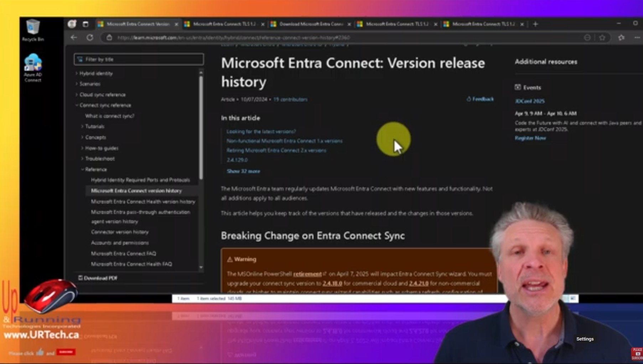This screenshot has width=643, height=364.
Task: Collapse the Connect sync reference section
Action: pos(77,105)
